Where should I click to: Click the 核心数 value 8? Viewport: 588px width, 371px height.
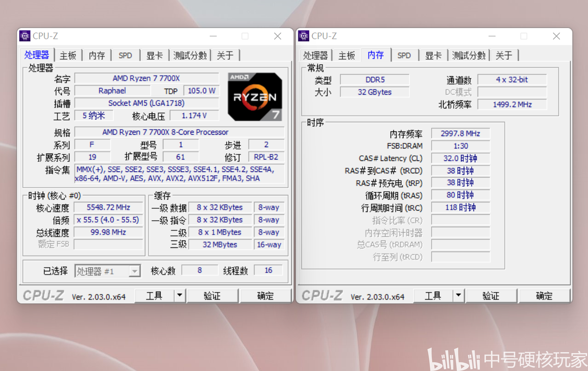199,270
